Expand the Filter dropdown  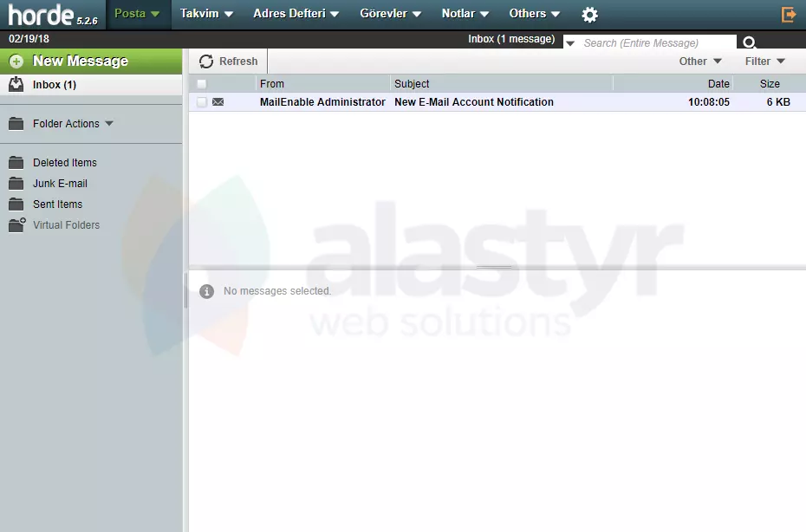[x=765, y=62]
